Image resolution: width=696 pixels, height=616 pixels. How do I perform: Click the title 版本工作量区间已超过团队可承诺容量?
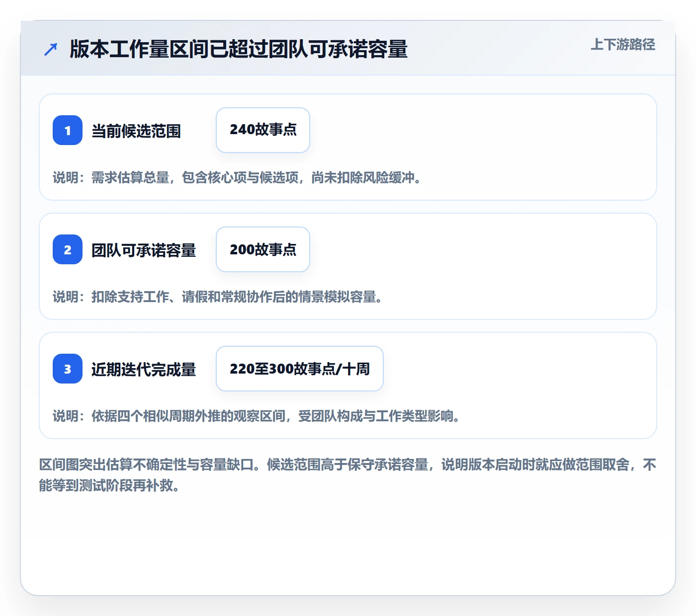pyautogui.click(x=239, y=49)
